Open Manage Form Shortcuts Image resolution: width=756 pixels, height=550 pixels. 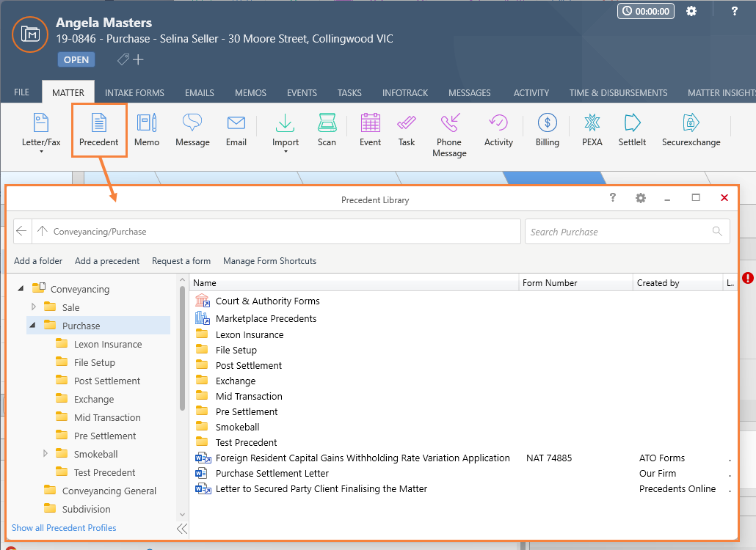(x=269, y=261)
